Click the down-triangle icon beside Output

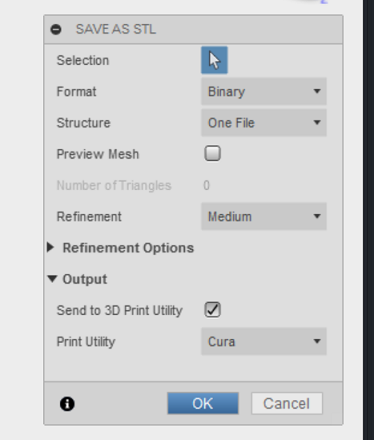[x=52, y=279]
